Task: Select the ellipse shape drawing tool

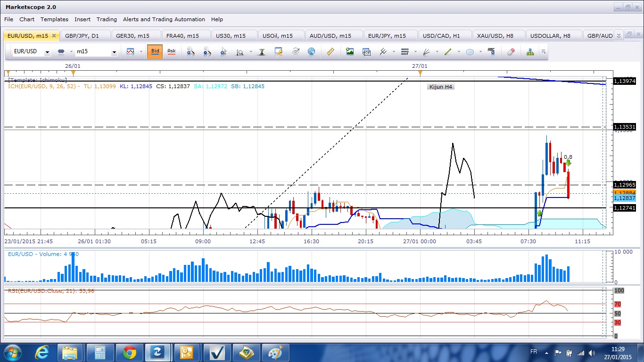Action: pos(470,52)
